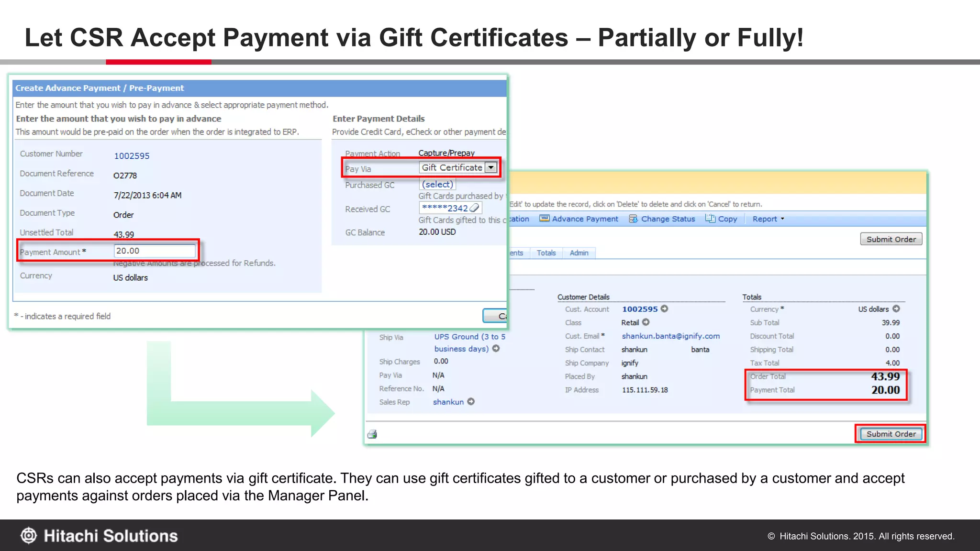980x551 pixels.
Task: Open the Pay Via Gift Certificate dropdown arrow
Action: click(491, 167)
